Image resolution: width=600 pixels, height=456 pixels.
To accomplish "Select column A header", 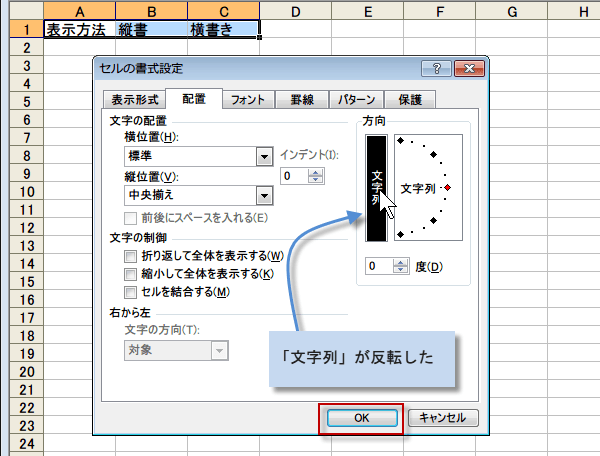I will tap(80, 11).
